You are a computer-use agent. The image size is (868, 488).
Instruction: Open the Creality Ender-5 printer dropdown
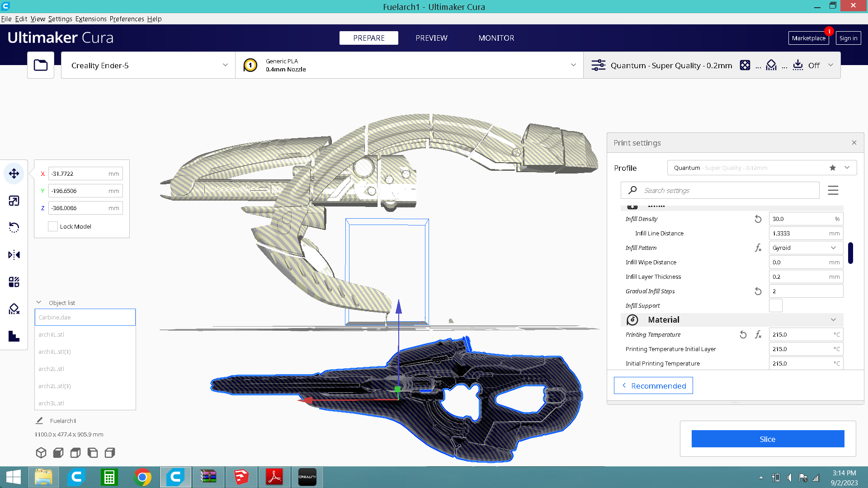(148, 65)
